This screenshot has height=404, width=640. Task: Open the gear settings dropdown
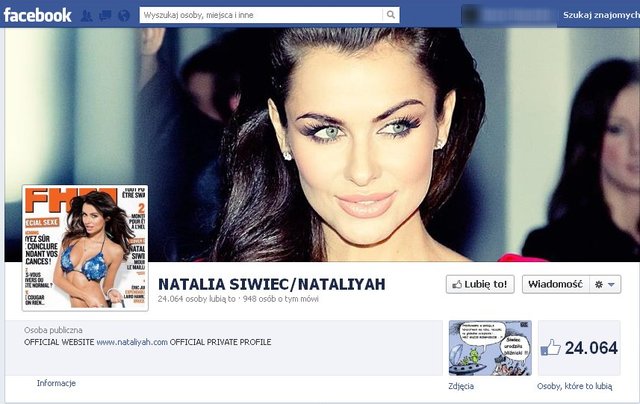pyautogui.click(x=605, y=284)
